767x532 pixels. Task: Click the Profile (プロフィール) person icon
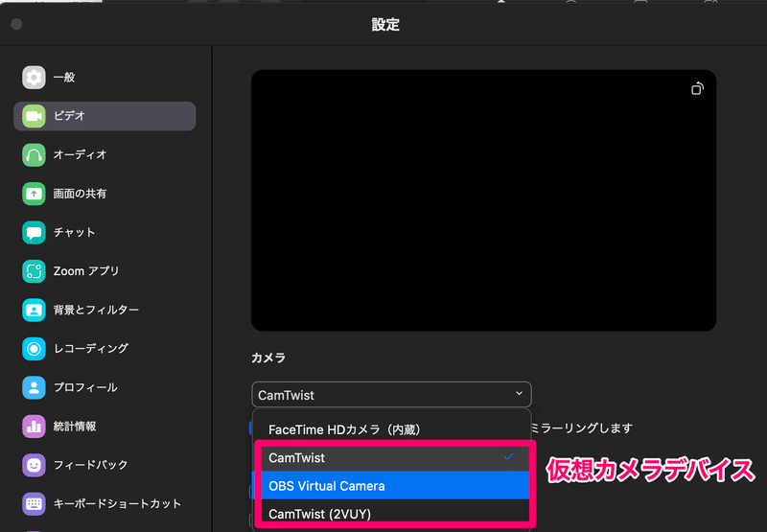[x=34, y=387]
